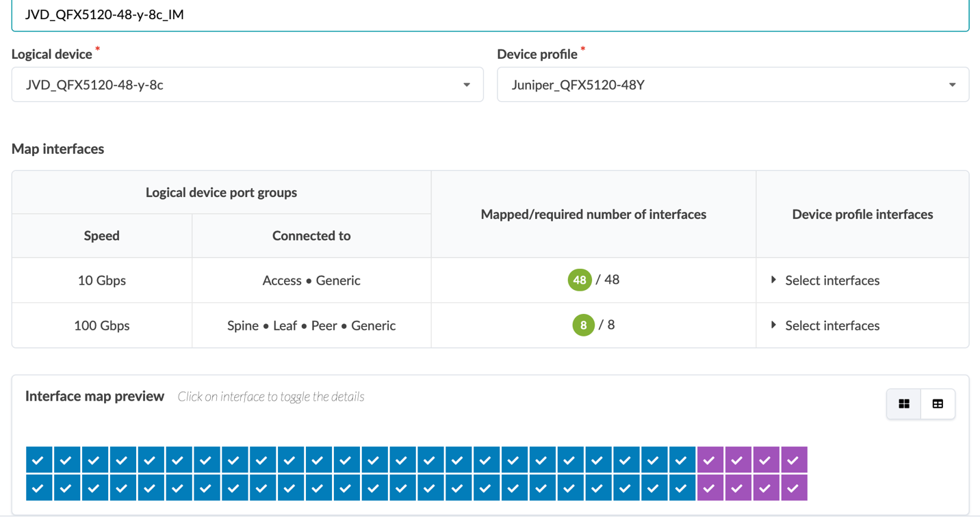The height and width of the screenshot is (517, 980).
Task: Click the Access • Generic cell
Action: click(x=311, y=280)
